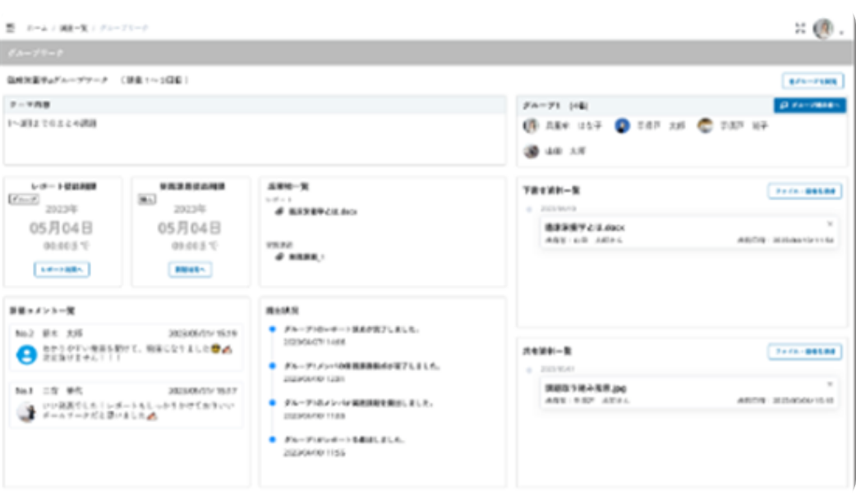The height and width of the screenshot is (504, 856).
Task: Select the fourth member avatar on second row
Action: pyautogui.click(x=532, y=152)
